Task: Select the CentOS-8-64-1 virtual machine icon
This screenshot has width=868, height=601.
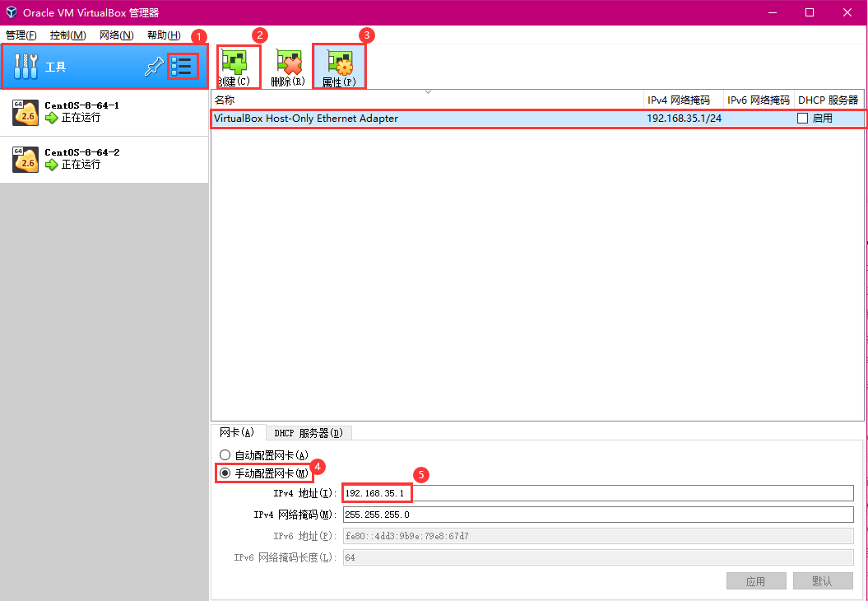Action: tap(26, 113)
